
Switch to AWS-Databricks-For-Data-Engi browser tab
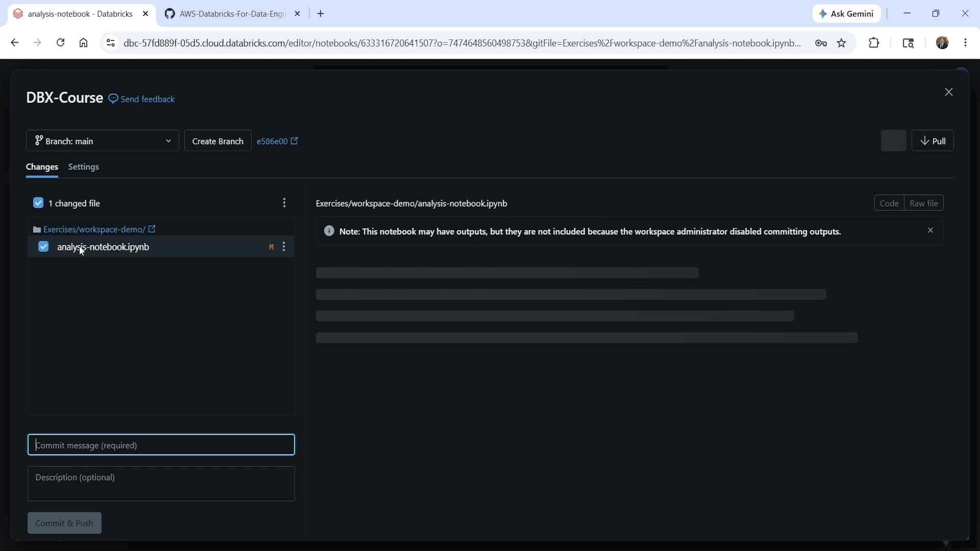(x=232, y=14)
